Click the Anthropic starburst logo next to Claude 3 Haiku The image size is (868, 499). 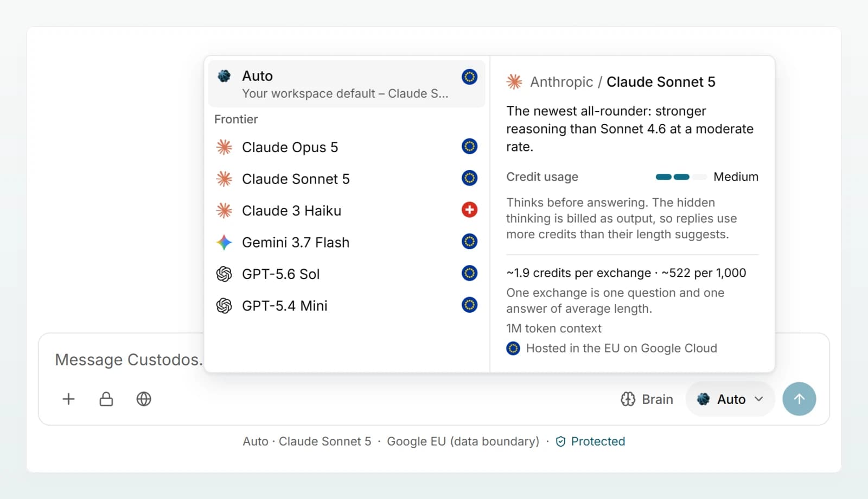tap(224, 210)
